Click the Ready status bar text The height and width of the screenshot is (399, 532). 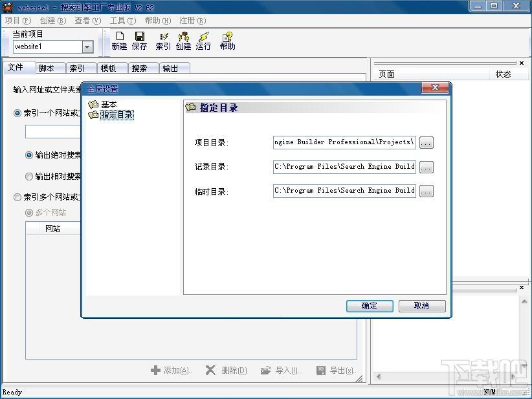click(12, 393)
